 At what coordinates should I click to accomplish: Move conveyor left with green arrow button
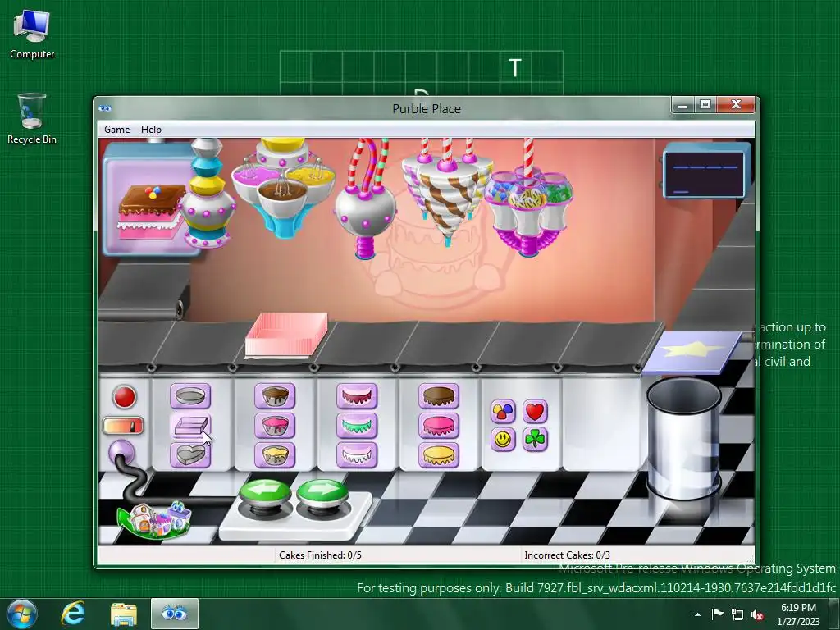pos(265,493)
